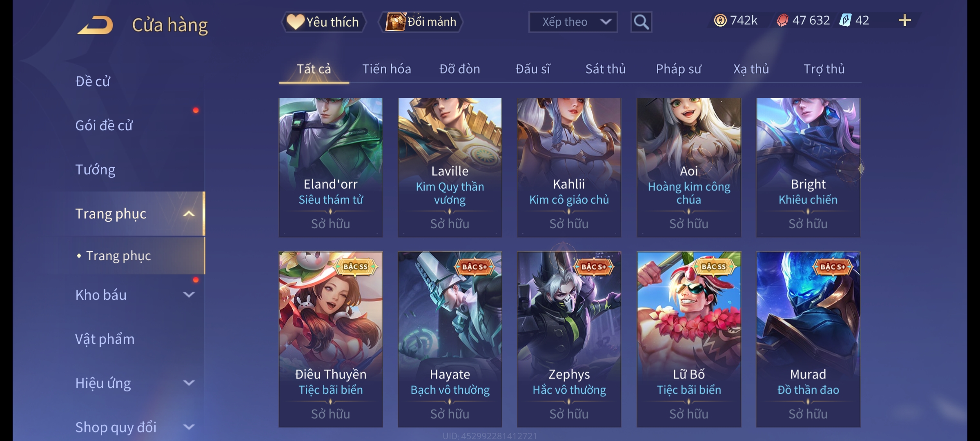
Task: Expand the Hiệu ứng sidebar section
Action: (x=189, y=383)
